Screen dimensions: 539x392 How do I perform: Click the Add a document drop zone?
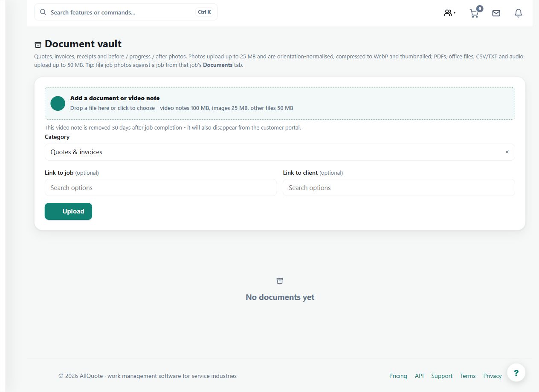click(x=280, y=104)
